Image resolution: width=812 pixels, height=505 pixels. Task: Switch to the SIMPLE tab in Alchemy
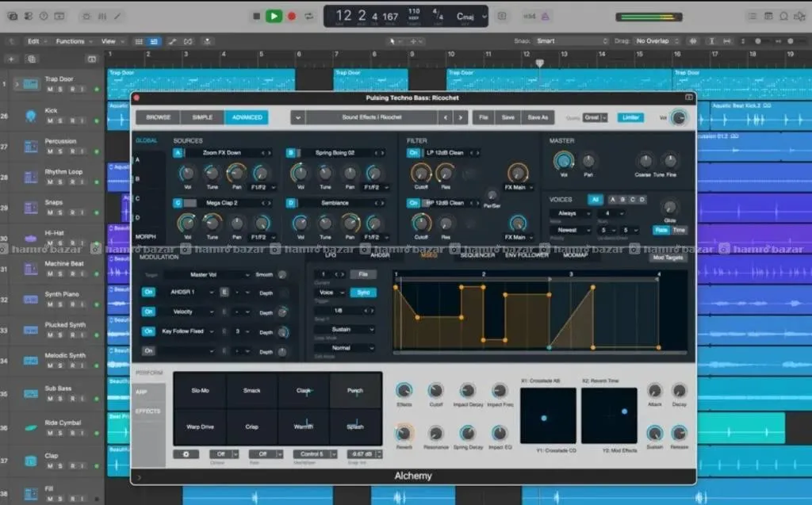click(x=202, y=117)
